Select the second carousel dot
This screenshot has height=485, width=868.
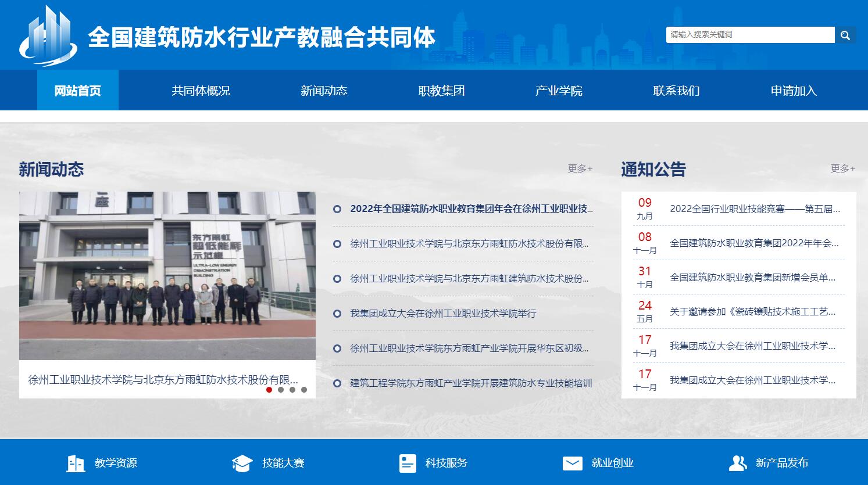pyautogui.click(x=281, y=390)
